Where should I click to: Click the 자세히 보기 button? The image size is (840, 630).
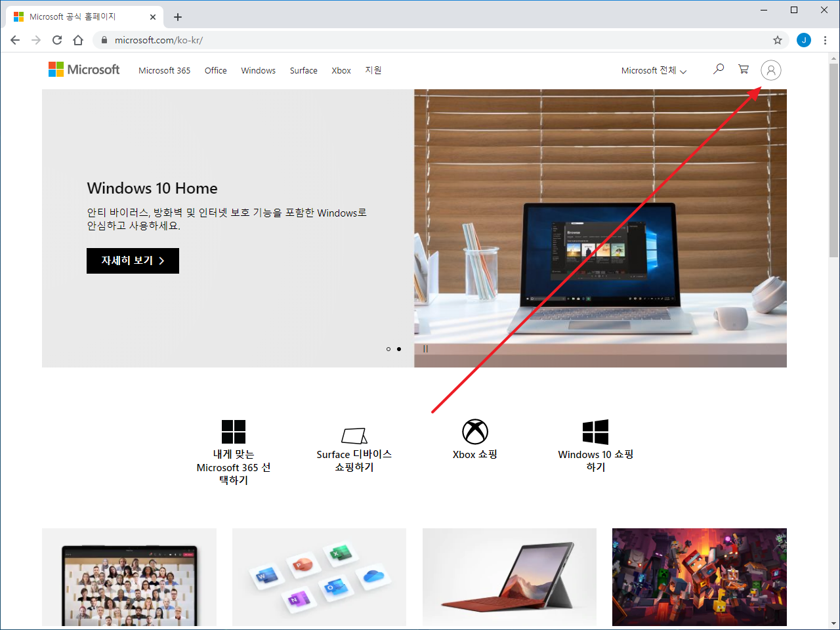(x=133, y=261)
